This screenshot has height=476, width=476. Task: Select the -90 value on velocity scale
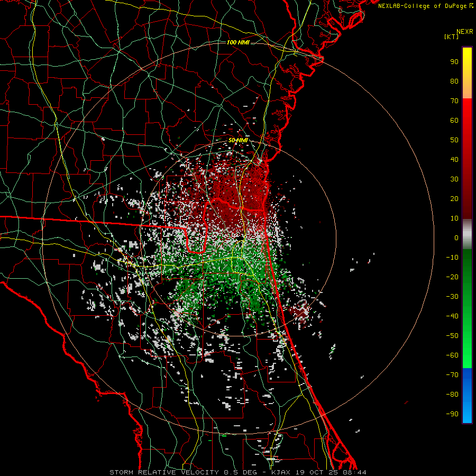[452, 414]
